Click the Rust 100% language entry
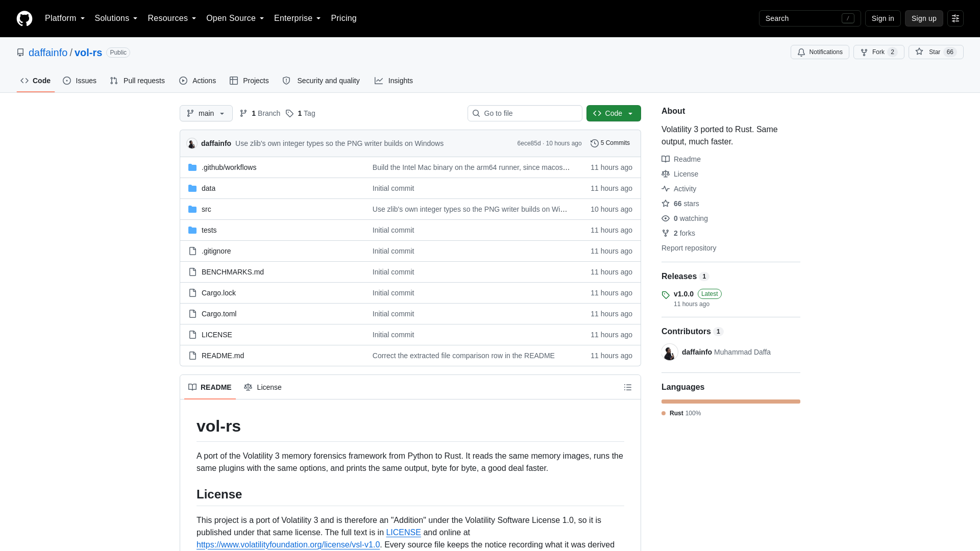Screen dimensions: 980x551 (681, 413)
